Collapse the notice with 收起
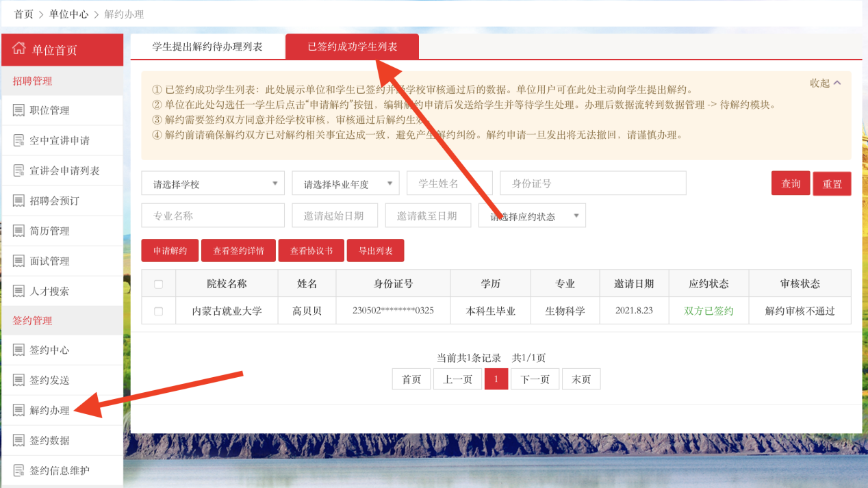The width and height of the screenshot is (868, 488). 826,83
